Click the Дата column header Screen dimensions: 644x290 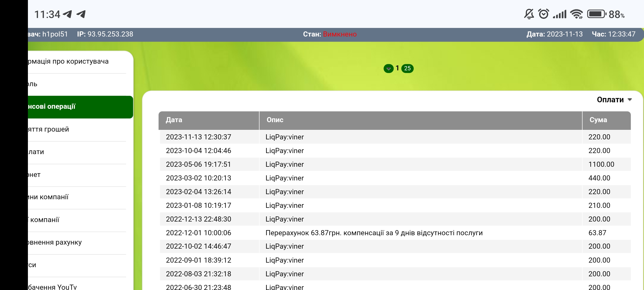209,120
